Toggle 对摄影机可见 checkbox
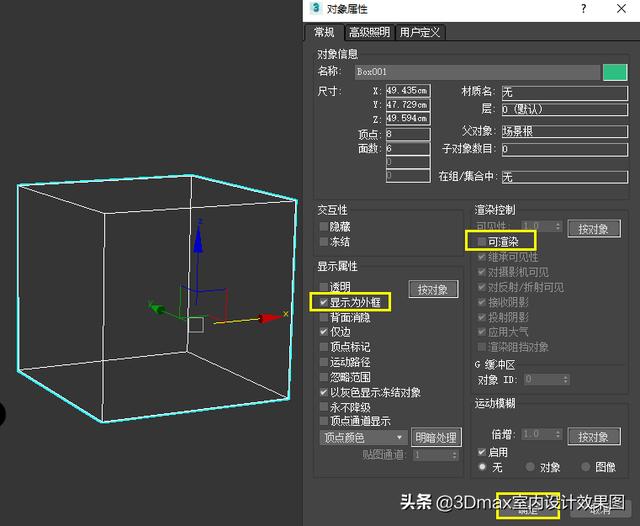 pyautogui.click(x=482, y=272)
